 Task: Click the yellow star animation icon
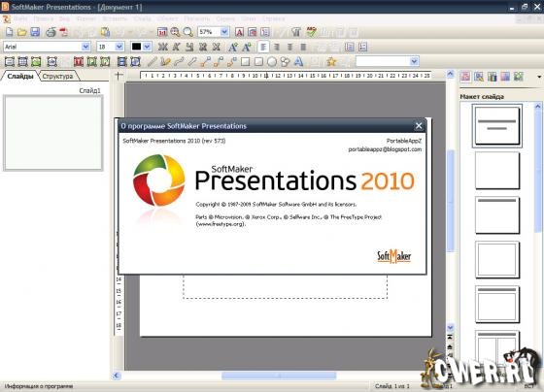331,62
